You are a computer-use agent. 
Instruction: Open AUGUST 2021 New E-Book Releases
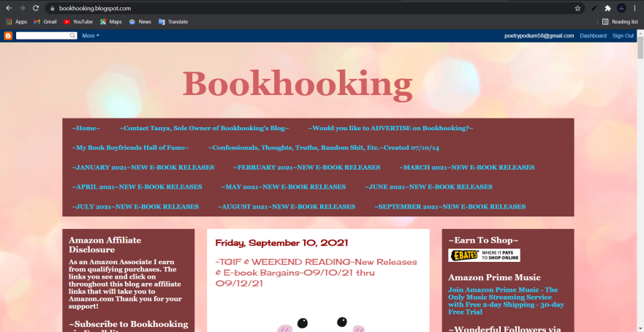click(x=287, y=207)
